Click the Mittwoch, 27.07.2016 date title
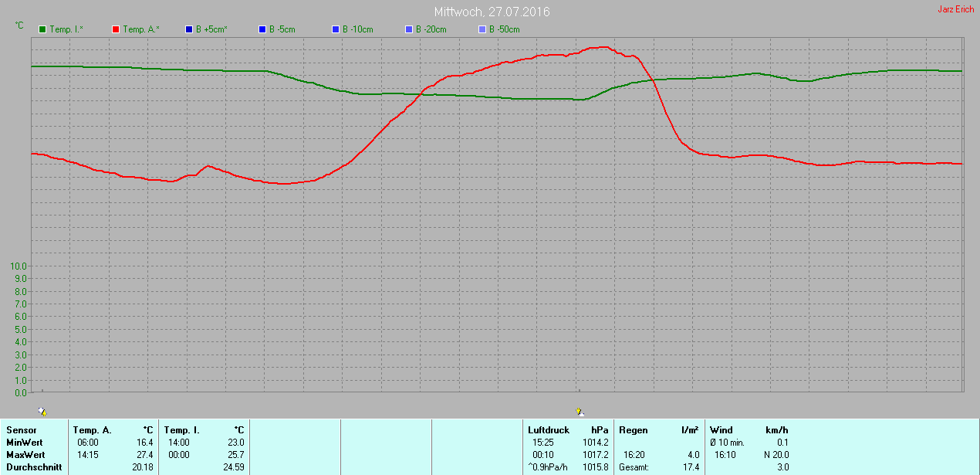The height and width of the screenshot is (475, 980). (492, 12)
